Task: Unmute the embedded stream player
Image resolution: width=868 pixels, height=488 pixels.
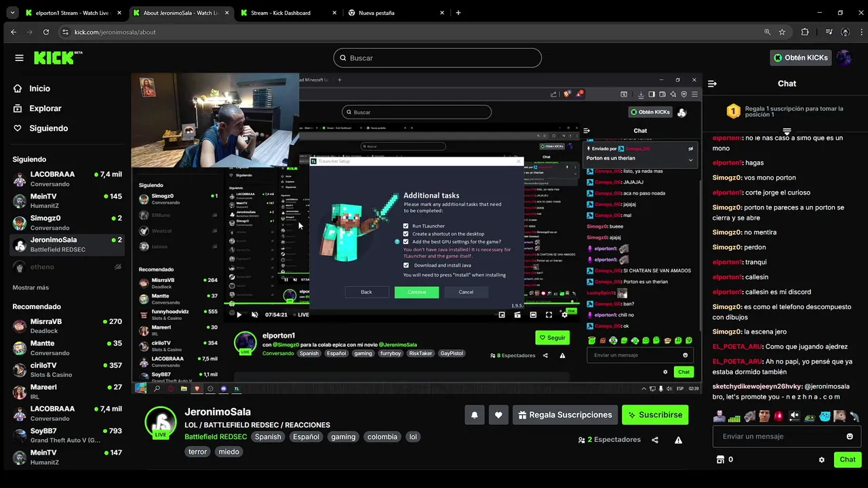Action: pos(255,314)
